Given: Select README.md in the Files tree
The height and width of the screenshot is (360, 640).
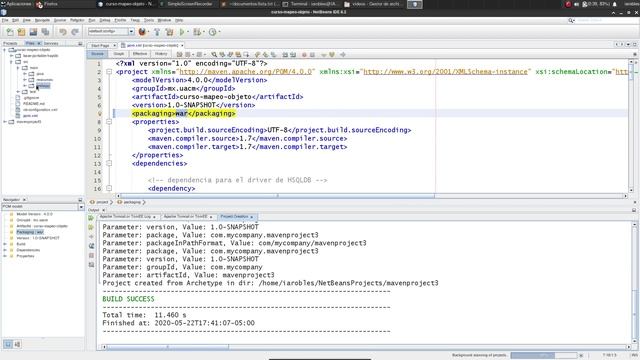Looking at the screenshot, I should (34, 104).
